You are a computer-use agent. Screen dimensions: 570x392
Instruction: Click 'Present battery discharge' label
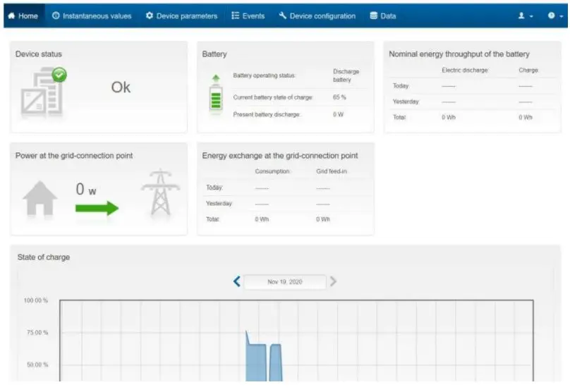pyautogui.click(x=267, y=114)
